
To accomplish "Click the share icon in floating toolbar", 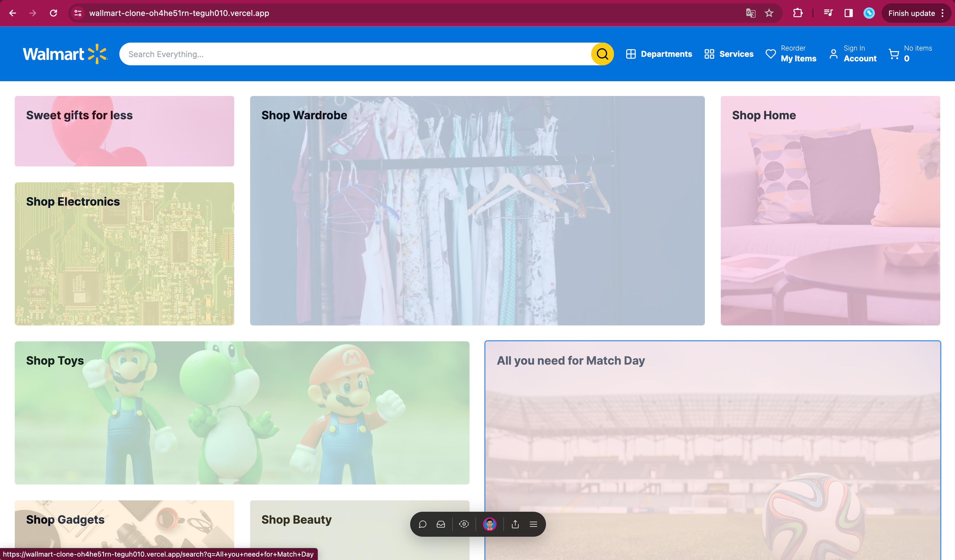I will click(x=515, y=524).
